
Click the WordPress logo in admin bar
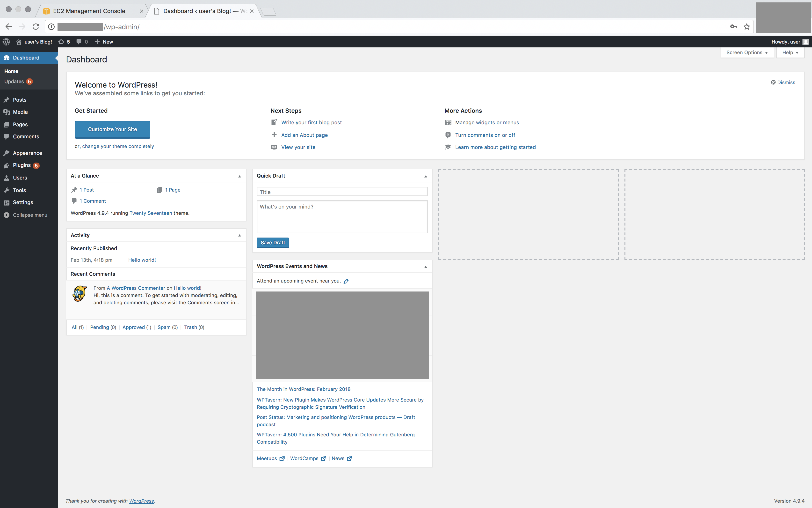6,42
